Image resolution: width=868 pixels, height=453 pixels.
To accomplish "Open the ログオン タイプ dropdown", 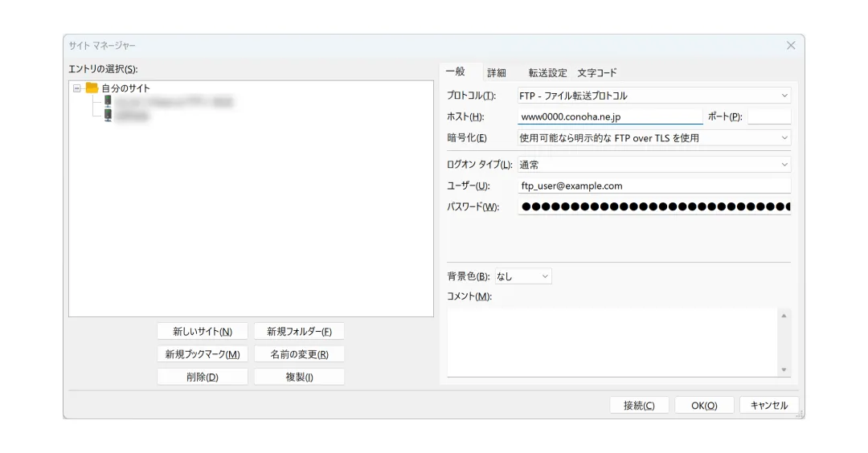I will (x=653, y=165).
